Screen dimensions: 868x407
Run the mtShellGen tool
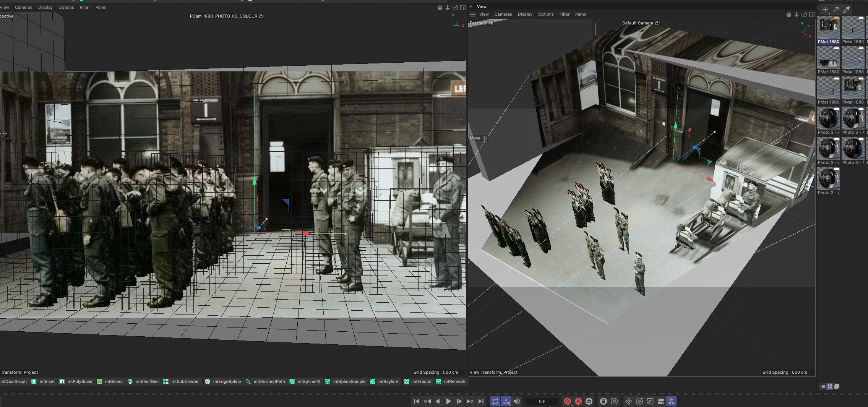point(143,381)
